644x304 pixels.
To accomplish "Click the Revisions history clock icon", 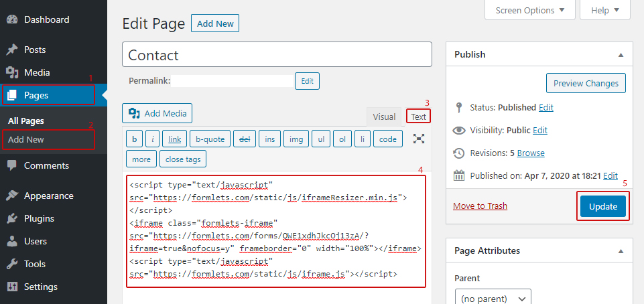I will 459,153.
